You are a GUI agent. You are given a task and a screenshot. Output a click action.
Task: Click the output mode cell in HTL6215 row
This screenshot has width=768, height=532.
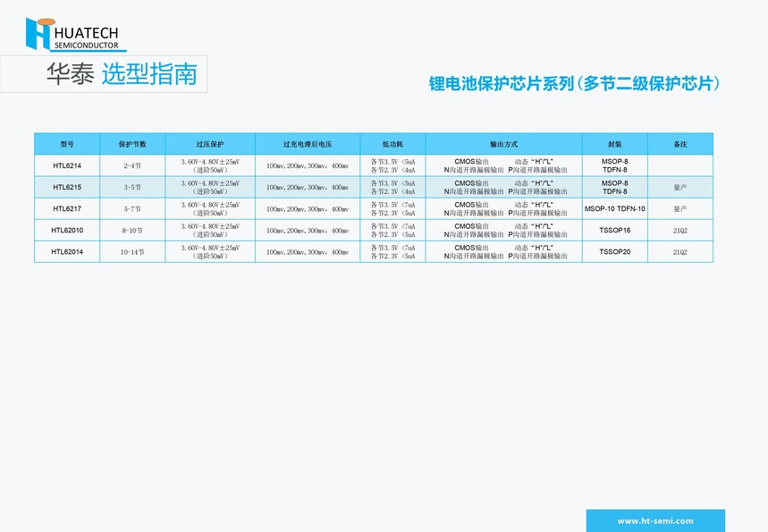pos(504,187)
